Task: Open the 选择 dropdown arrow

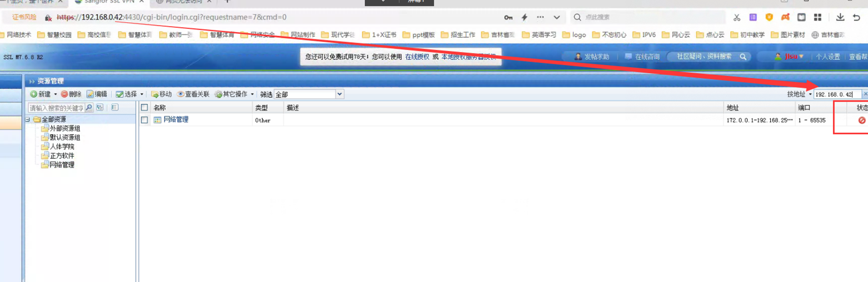Action: pos(142,95)
